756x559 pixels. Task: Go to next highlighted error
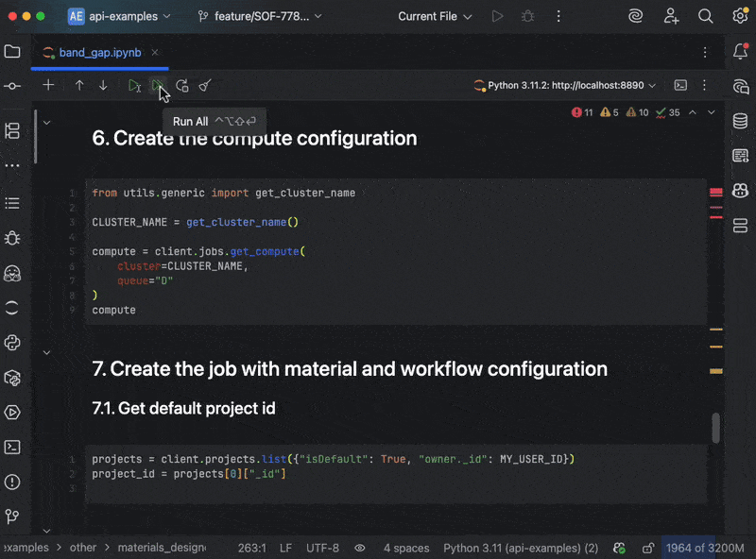[x=712, y=112]
